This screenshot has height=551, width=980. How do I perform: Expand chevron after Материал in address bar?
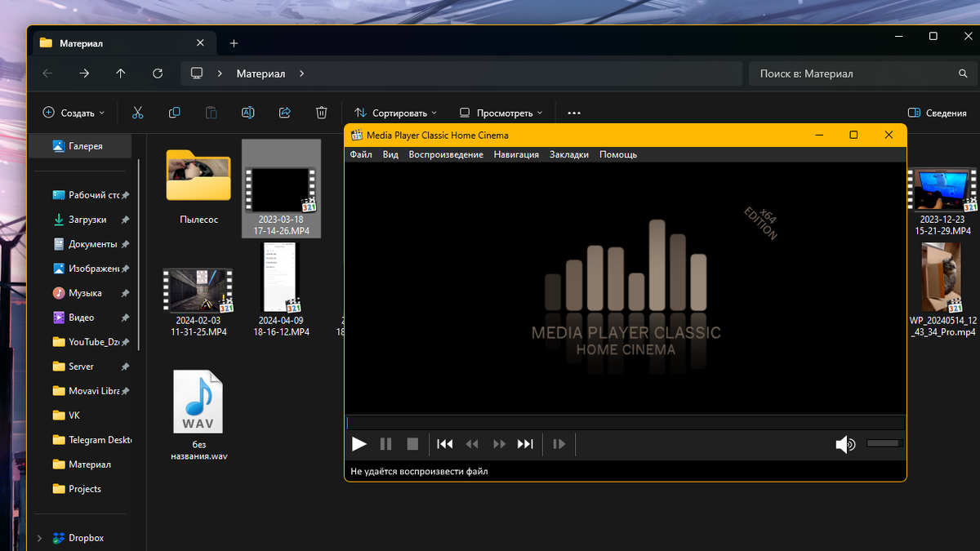301,73
